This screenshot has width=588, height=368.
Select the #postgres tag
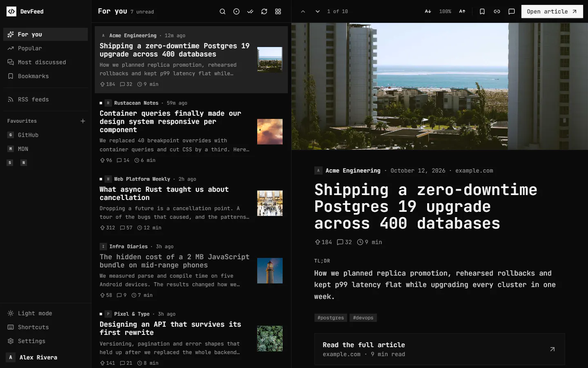tap(331, 318)
